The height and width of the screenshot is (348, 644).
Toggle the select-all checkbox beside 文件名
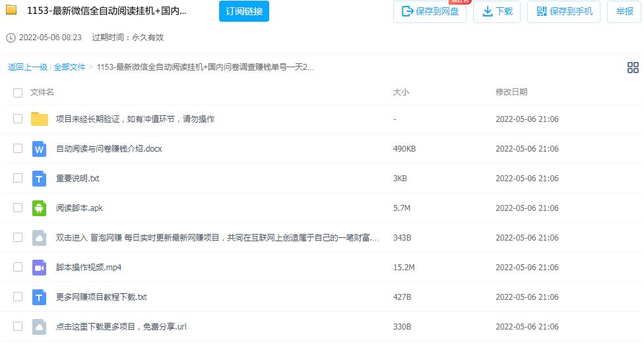[x=18, y=93]
